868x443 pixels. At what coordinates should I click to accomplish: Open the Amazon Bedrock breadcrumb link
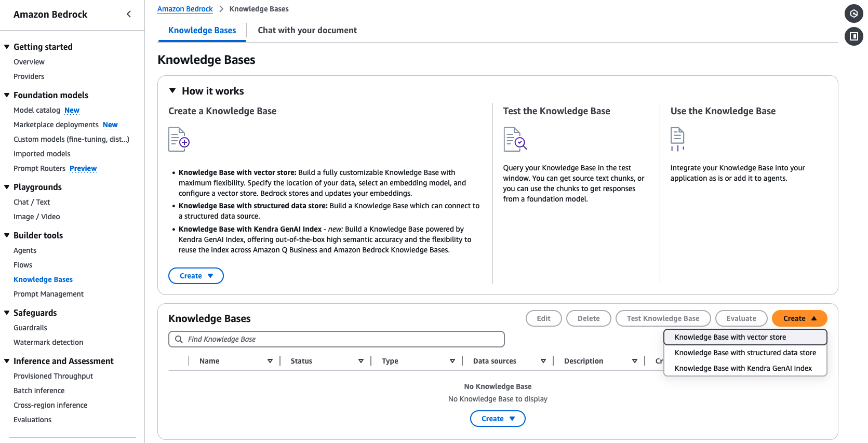pos(185,8)
